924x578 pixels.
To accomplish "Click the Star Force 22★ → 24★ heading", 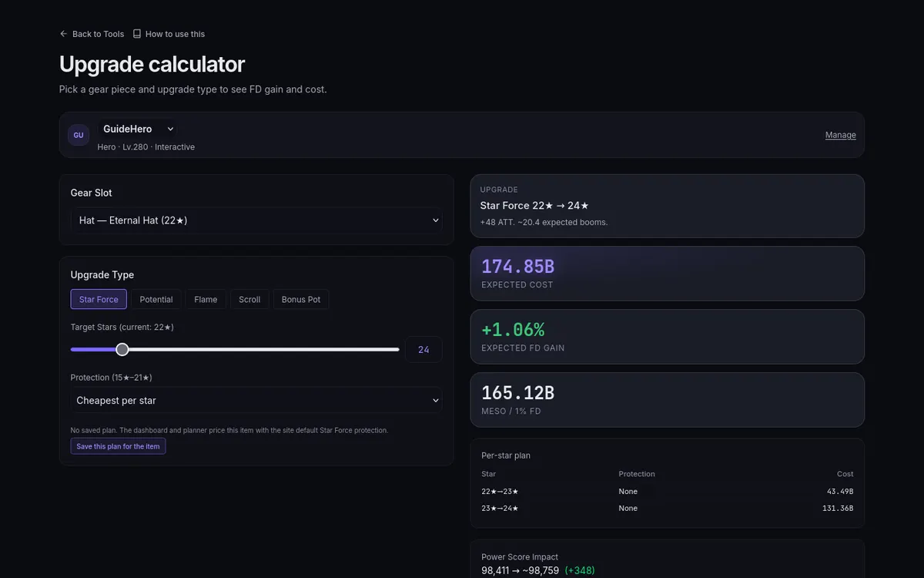I will 534,206.
